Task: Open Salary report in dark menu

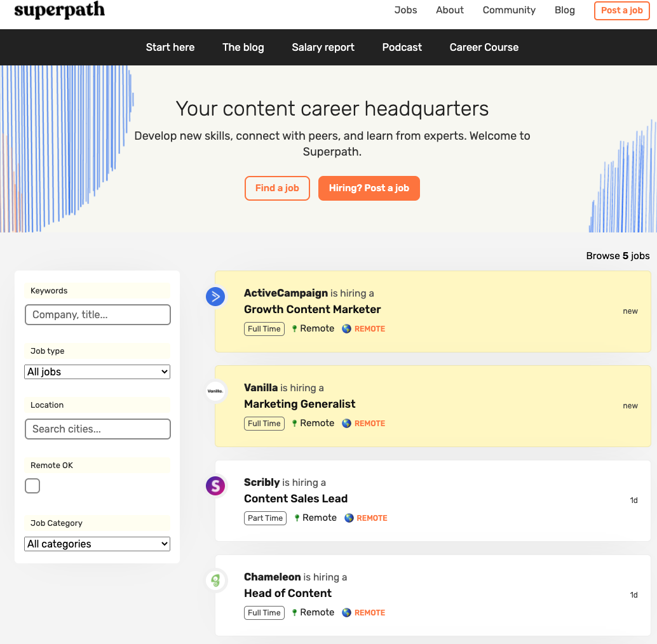Action: point(323,48)
